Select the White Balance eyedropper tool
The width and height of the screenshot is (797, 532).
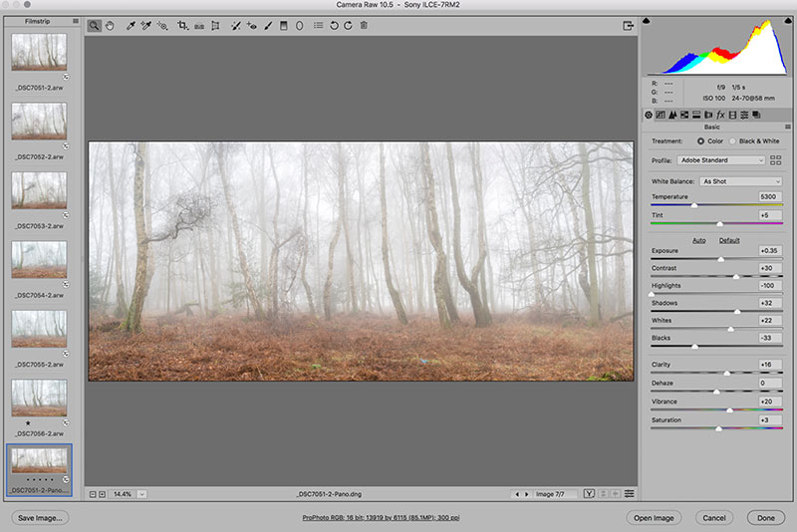[131, 26]
